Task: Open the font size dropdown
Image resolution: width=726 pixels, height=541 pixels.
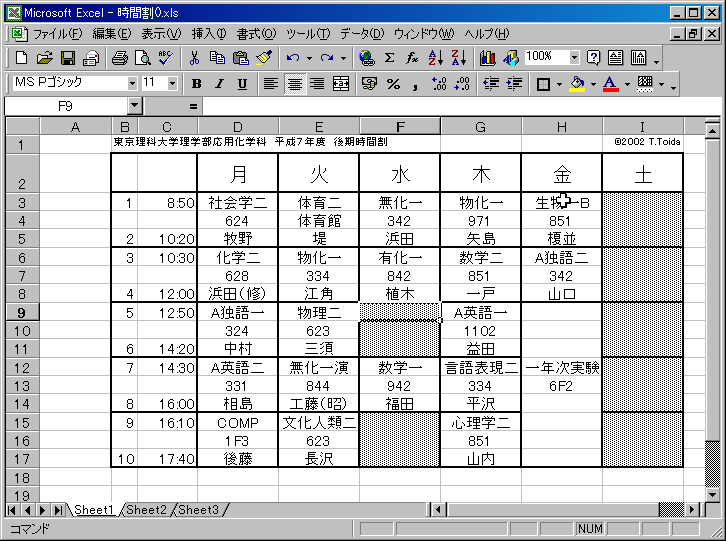Action: [x=172, y=84]
